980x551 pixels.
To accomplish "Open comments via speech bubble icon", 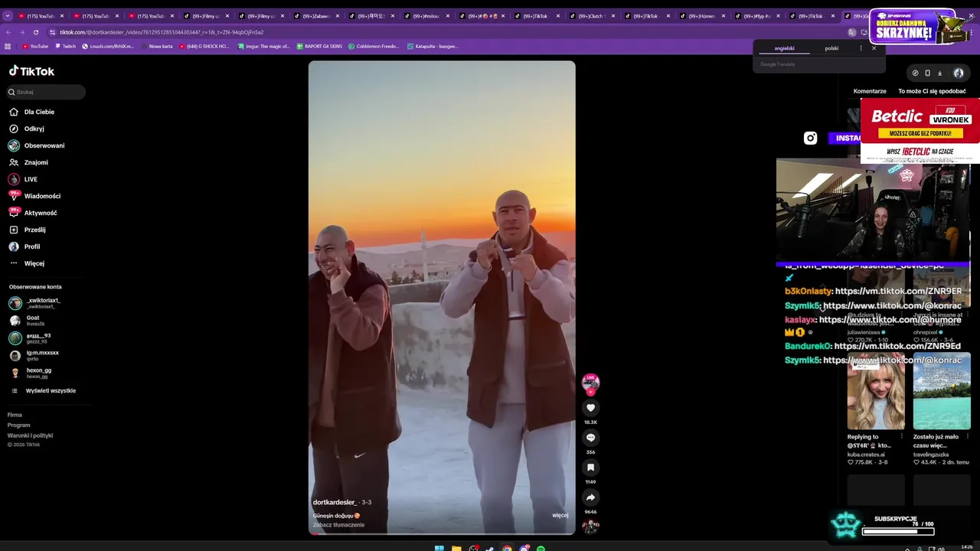I will click(590, 438).
